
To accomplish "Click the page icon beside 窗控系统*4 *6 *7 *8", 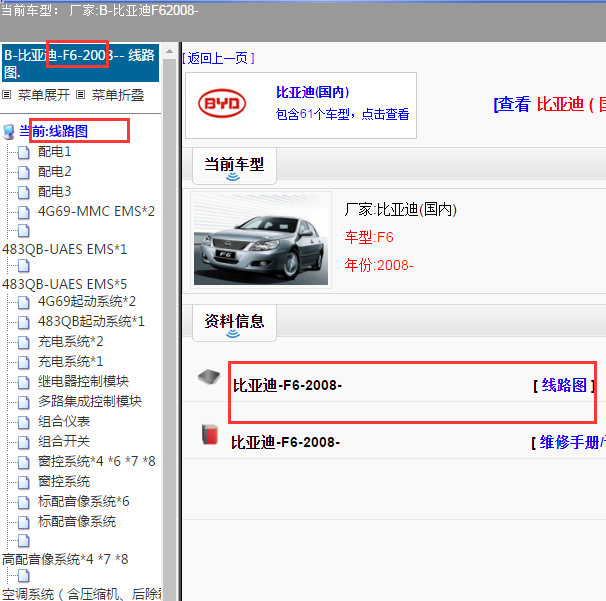I will (x=24, y=462).
